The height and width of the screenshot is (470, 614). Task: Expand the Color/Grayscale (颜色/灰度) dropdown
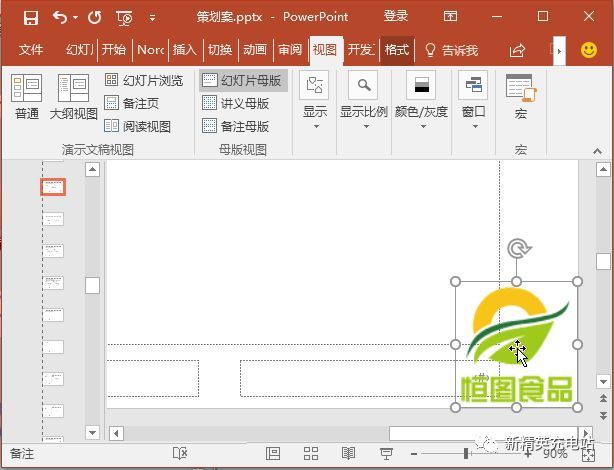(x=421, y=101)
